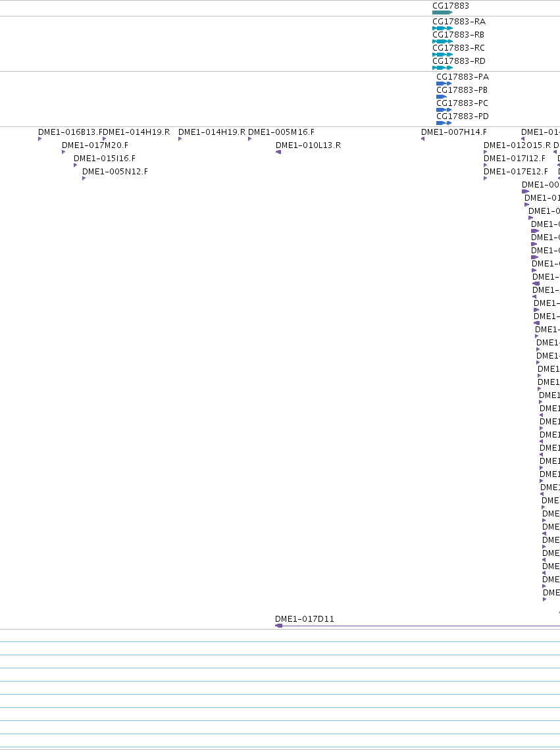This screenshot has height=750, width=560.
Task: Select the DME1-010L13.R feature arrow
Action: 278,152
